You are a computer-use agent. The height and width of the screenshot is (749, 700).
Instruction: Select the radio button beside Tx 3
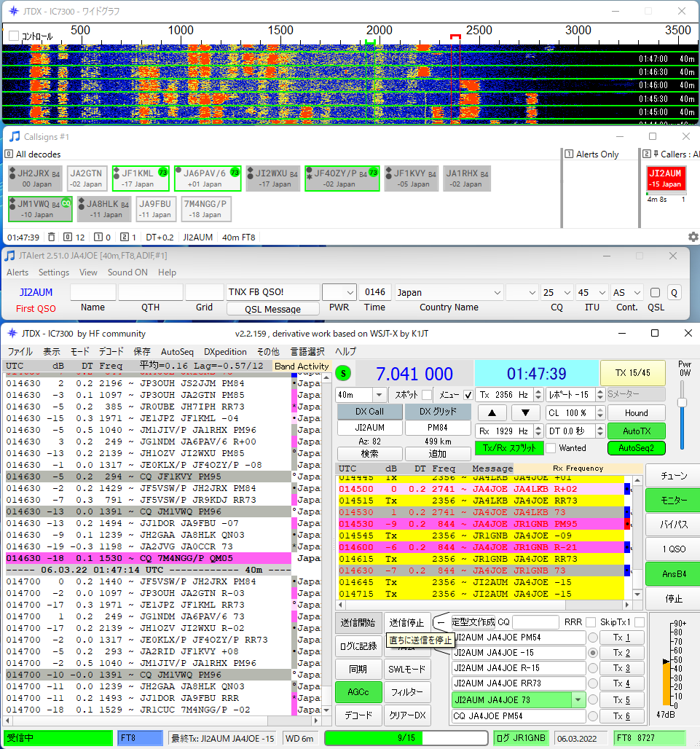point(594,669)
